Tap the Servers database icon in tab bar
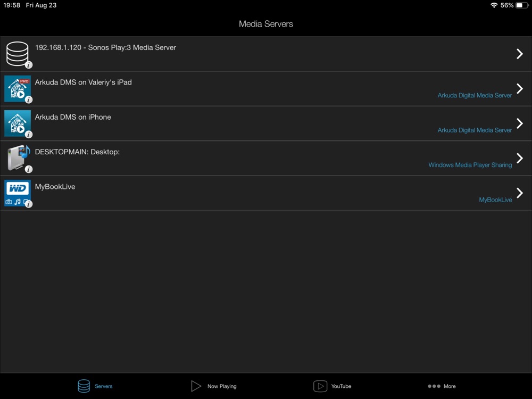 (x=84, y=386)
